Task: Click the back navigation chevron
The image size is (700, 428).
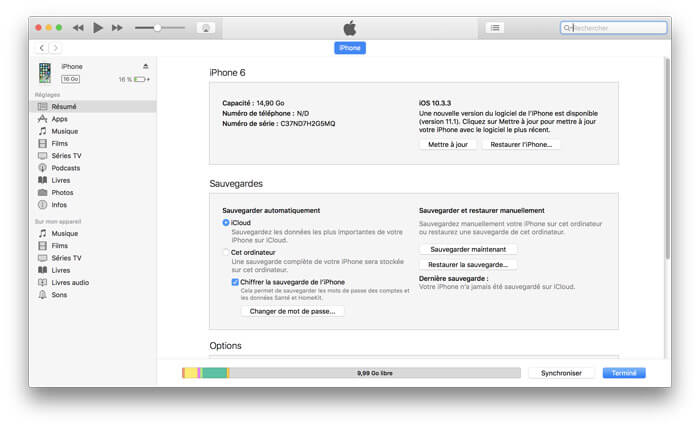Action: [42, 48]
